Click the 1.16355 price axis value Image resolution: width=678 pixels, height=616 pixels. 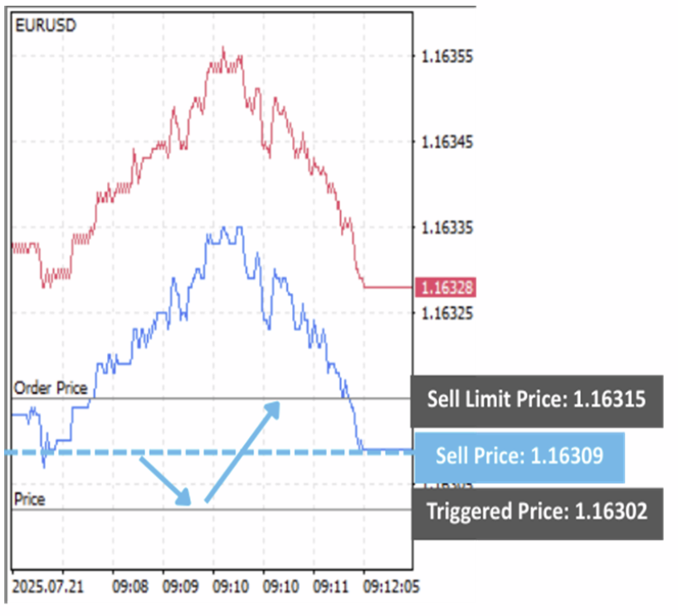tap(446, 57)
